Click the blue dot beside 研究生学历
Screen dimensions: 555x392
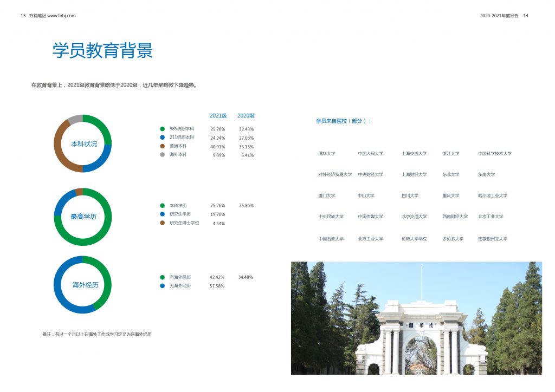click(162, 214)
